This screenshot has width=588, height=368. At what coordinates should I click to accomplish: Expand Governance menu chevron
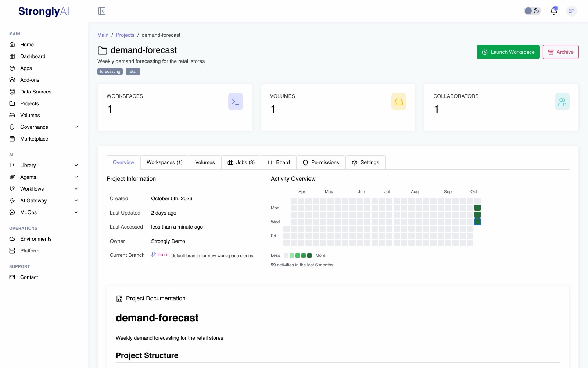tap(76, 127)
